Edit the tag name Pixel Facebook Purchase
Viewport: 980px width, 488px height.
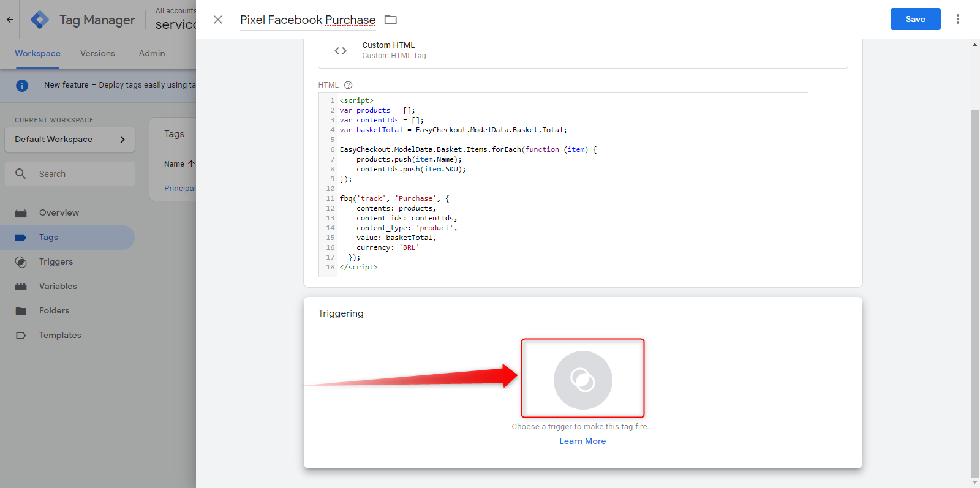coord(308,20)
